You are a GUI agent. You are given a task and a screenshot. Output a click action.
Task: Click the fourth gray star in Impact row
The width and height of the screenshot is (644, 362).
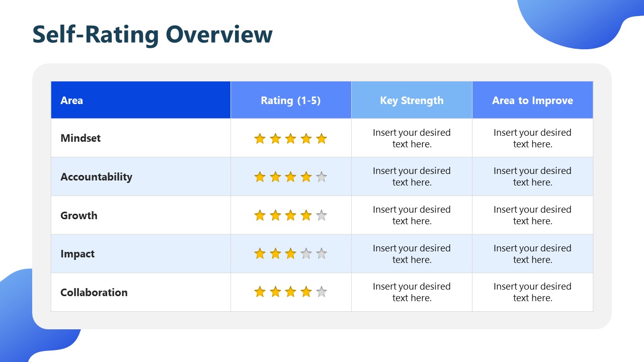tap(306, 254)
